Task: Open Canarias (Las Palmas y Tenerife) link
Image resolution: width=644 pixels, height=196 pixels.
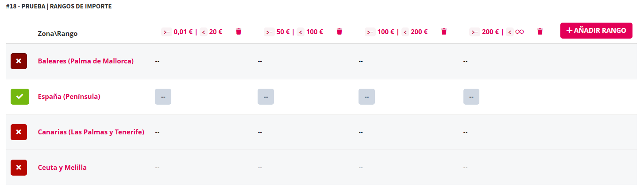Action: [91, 132]
